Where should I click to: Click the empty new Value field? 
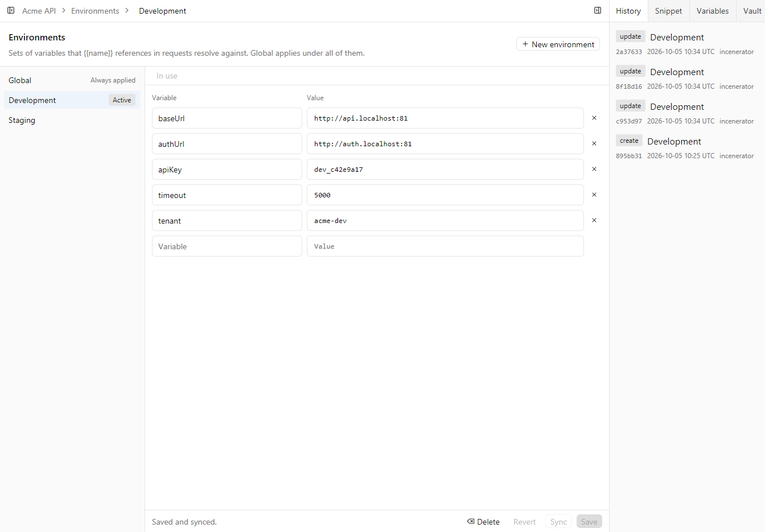coord(445,246)
